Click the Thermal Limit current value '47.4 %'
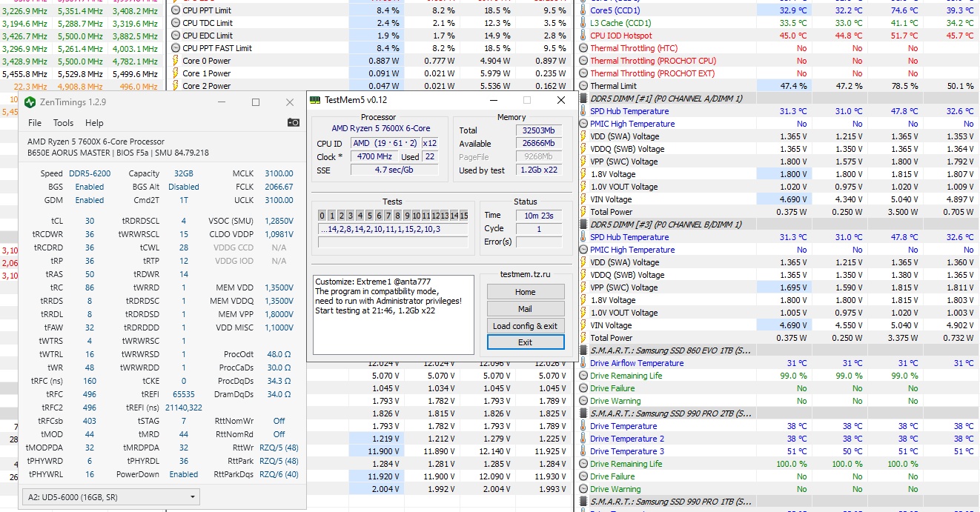The height and width of the screenshot is (512, 980). [x=793, y=86]
